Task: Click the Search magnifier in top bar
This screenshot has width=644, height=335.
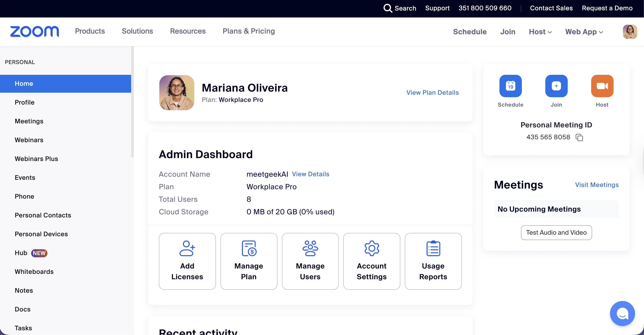Action: pyautogui.click(x=388, y=8)
